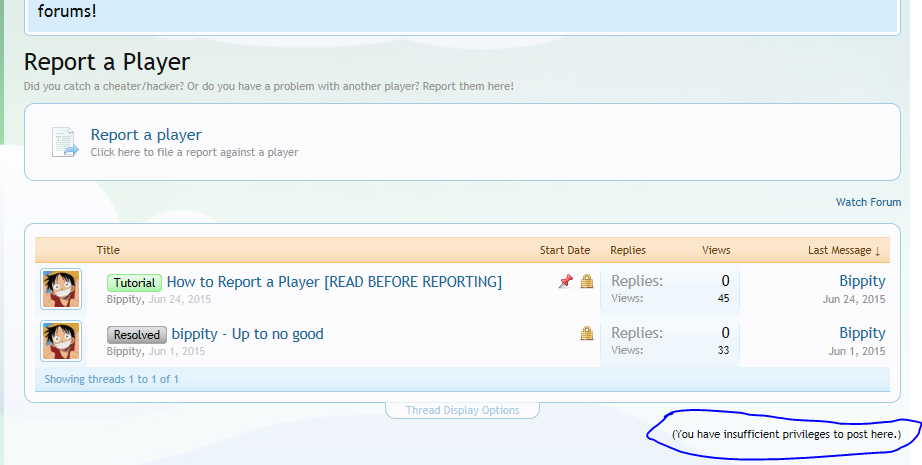
Task: Click the Report a Player page heading
Action: 107,62
